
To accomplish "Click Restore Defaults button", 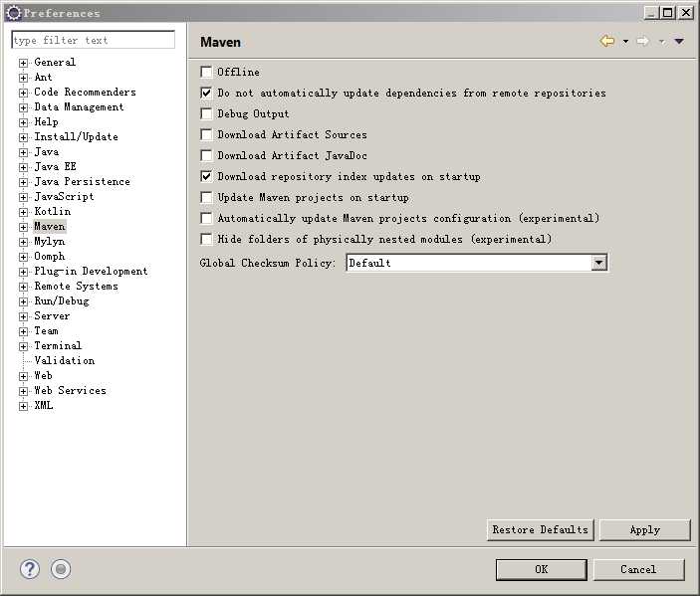I will point(540,530).
